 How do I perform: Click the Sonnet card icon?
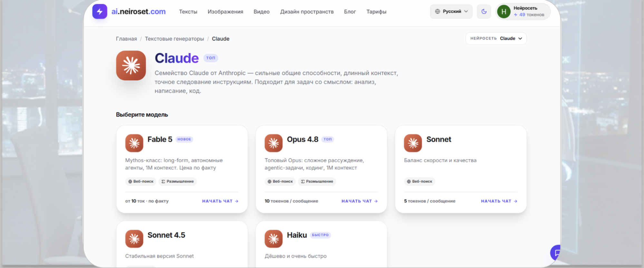413,143
